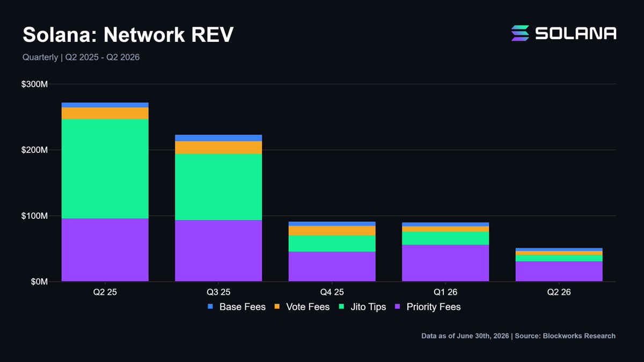Click the Quarterly date range subtitle

click(x=81, y=57)
